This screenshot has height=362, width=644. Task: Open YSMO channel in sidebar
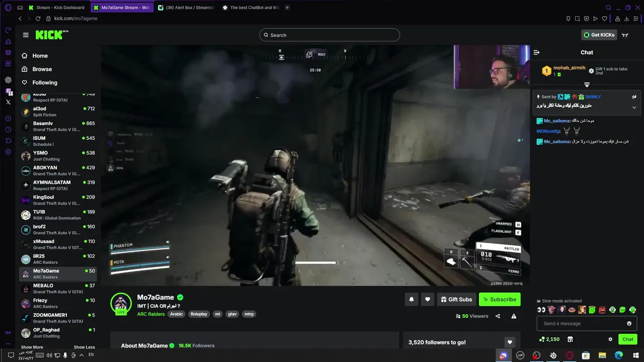(58, 156)
